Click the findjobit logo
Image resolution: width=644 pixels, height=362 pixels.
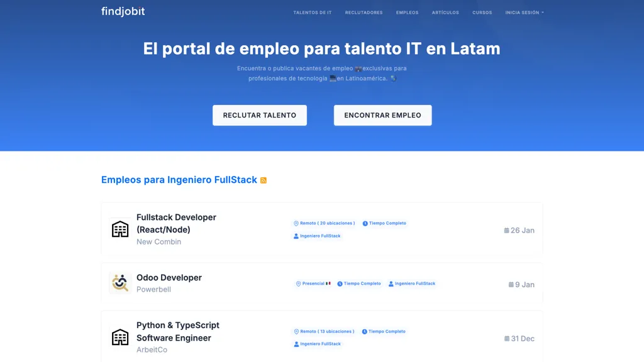tap(123, 11)
